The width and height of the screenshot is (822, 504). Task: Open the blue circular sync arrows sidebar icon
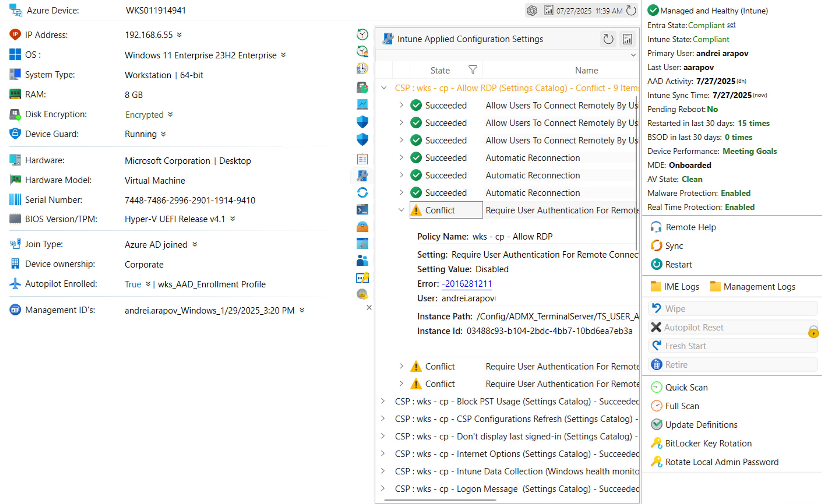click(x=362, y=193)
